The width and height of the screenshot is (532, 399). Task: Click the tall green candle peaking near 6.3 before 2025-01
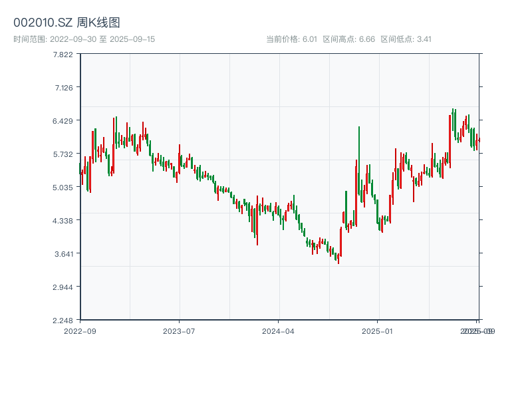[359, 161]
